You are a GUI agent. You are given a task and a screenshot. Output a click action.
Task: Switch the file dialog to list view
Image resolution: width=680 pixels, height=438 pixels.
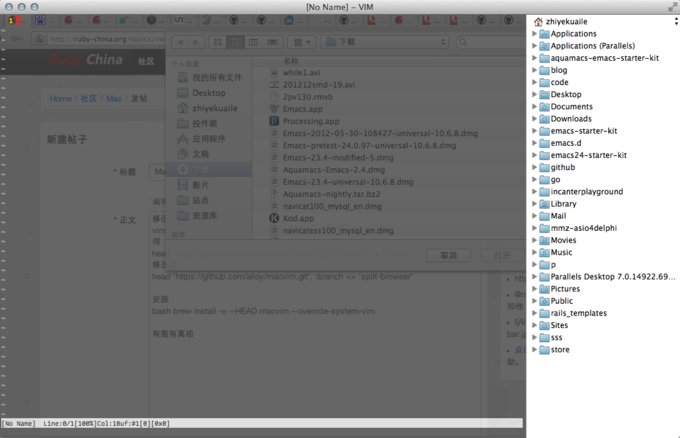(235, 42)
